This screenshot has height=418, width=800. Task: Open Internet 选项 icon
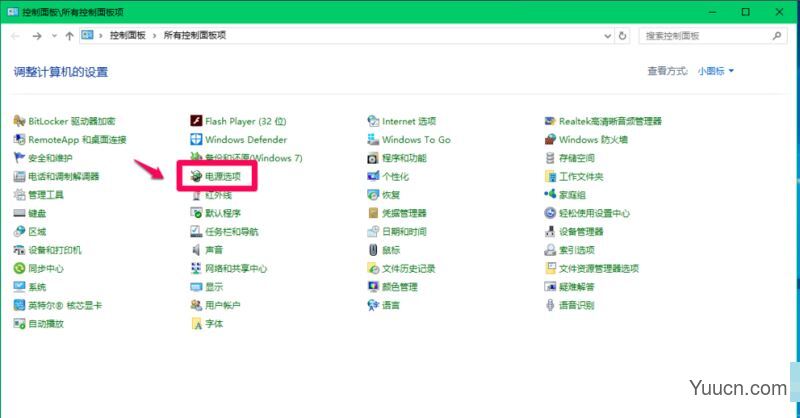tap(373, 121)
